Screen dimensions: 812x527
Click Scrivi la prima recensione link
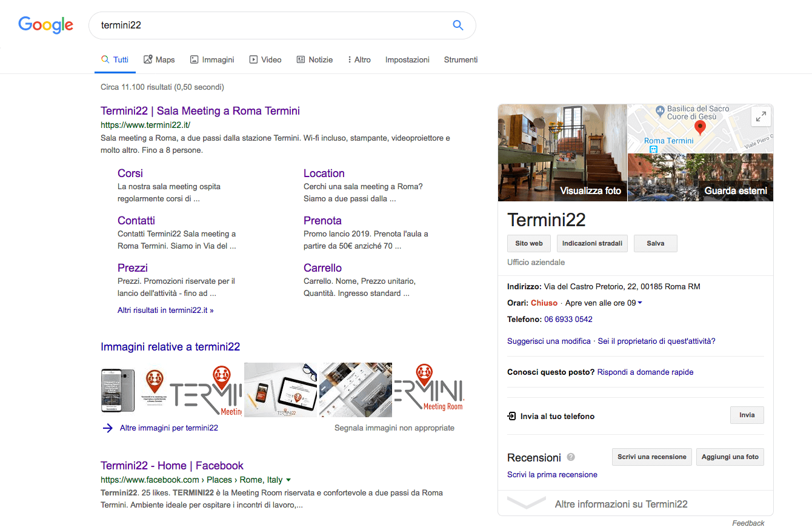(552, 475)
